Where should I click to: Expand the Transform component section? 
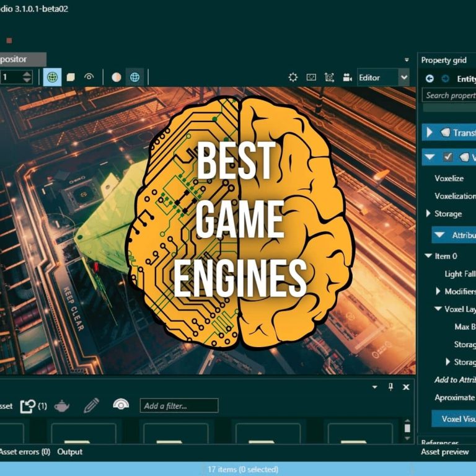[x=430, y=133]
